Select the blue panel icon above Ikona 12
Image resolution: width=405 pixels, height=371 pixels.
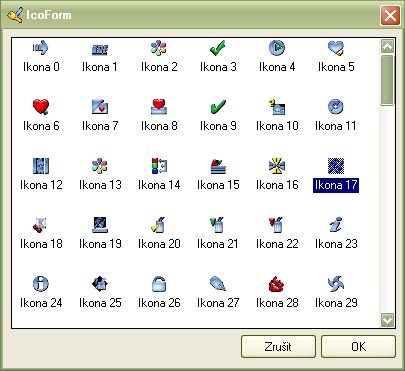click(x=41, y=166)
